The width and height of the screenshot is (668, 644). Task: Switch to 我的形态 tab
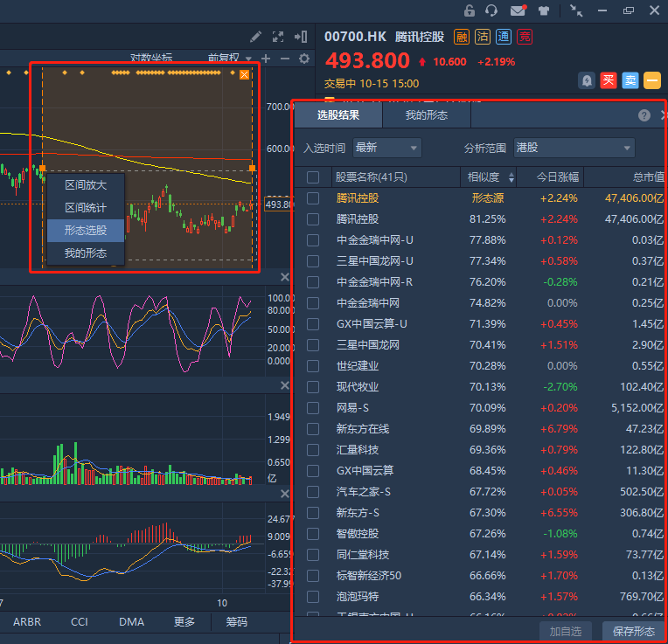427,115
